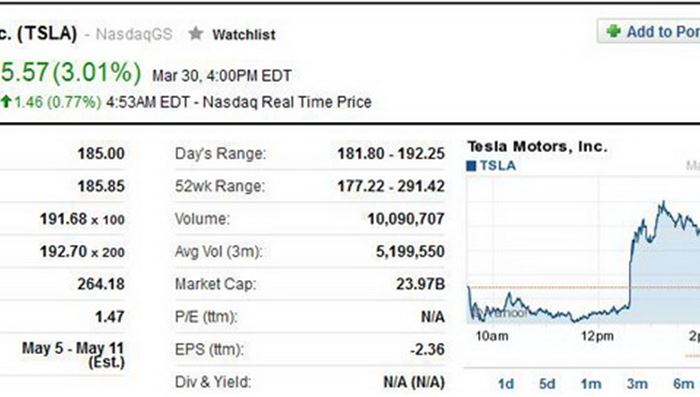This screenshot has height=397, width=700.
Task: Click the Day's Range label
Action: click(221, 154)
